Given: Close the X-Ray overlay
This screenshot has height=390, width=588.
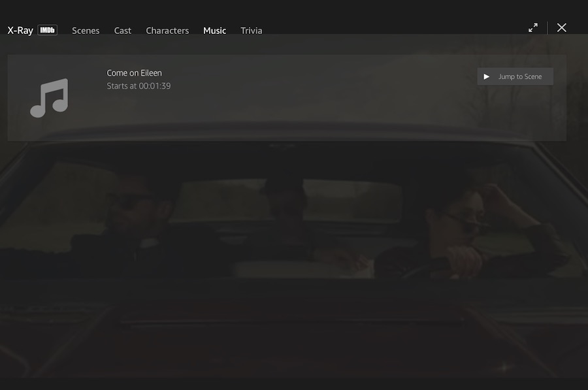Looking at the screenshot, I should point(561,27).
